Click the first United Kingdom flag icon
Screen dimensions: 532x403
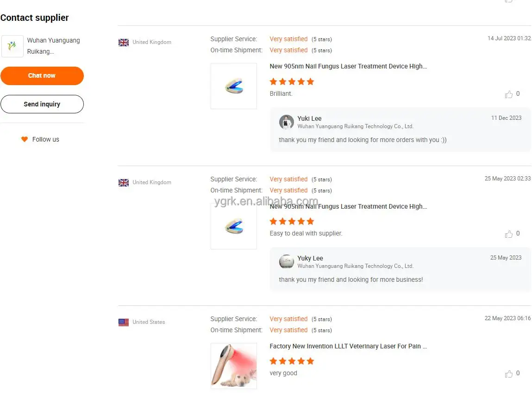[124, 43]
